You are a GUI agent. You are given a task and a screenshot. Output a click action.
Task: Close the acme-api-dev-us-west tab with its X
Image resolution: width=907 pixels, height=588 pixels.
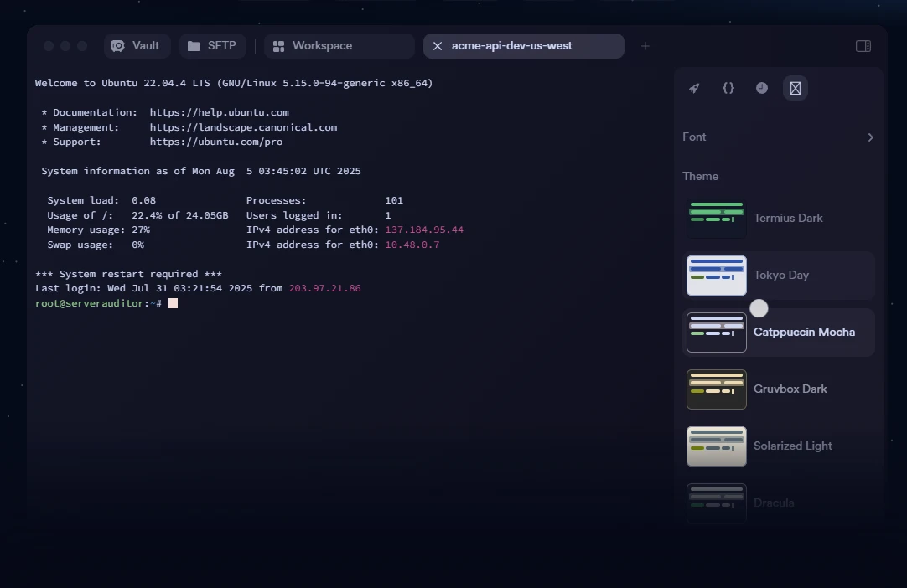click(438, 46)
